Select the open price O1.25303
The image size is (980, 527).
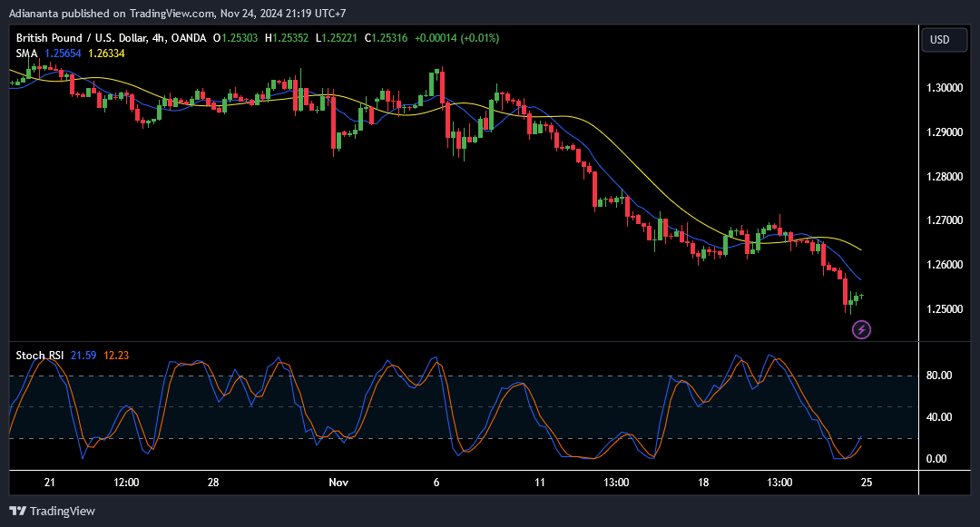pos(236,38)
